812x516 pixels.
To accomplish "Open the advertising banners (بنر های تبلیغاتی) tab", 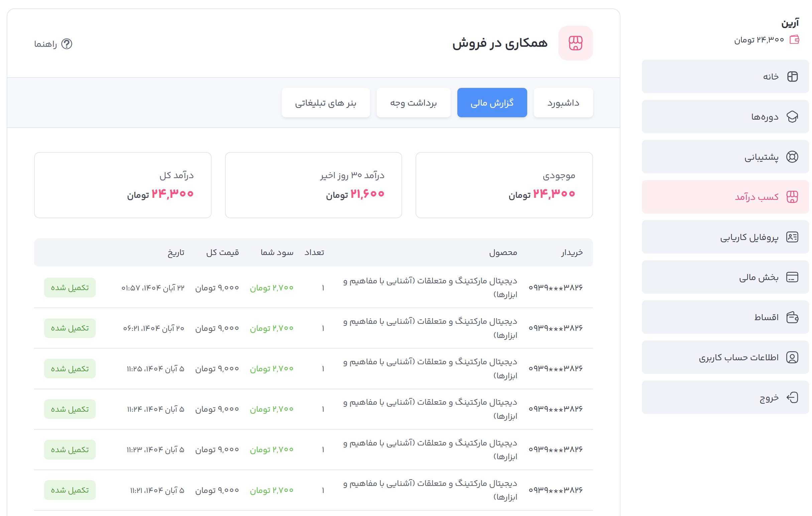I will pyautogui.click(x=326, y=103).
